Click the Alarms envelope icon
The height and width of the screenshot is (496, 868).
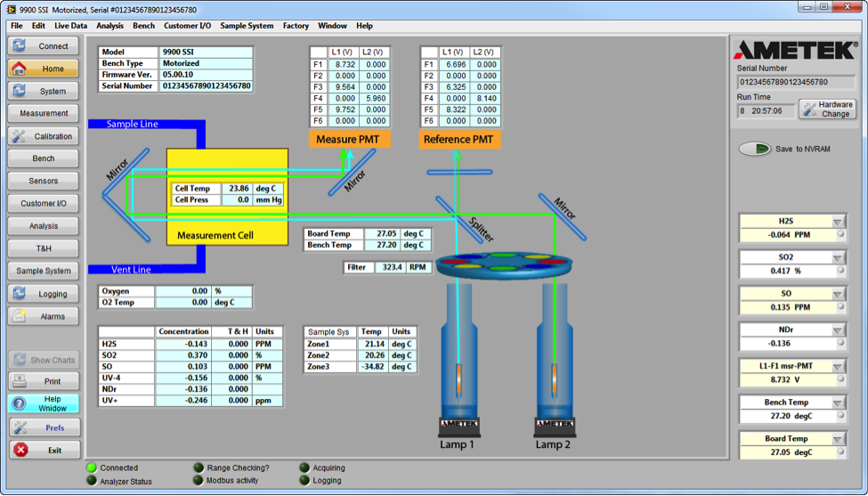pyautogui.click(x=20, y=316)
